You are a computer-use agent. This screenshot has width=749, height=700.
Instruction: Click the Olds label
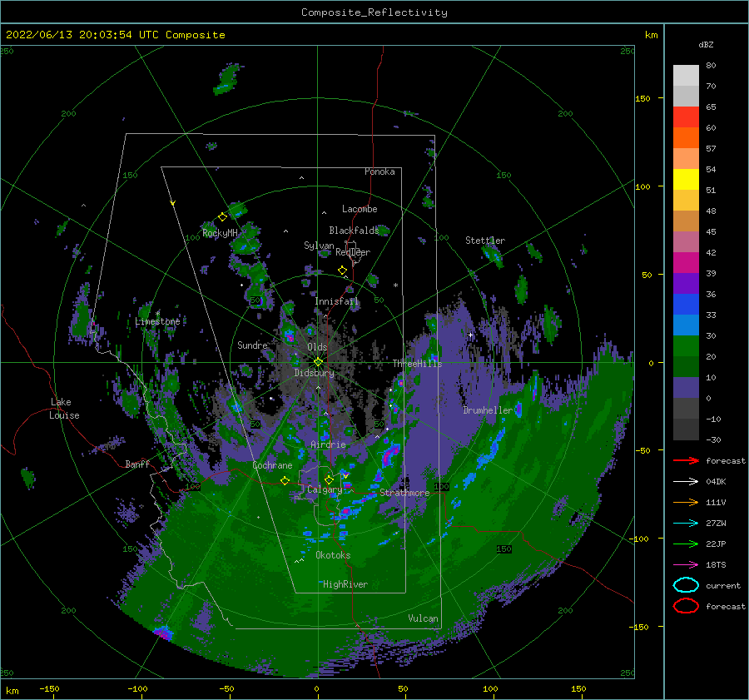tap(317, 347)
